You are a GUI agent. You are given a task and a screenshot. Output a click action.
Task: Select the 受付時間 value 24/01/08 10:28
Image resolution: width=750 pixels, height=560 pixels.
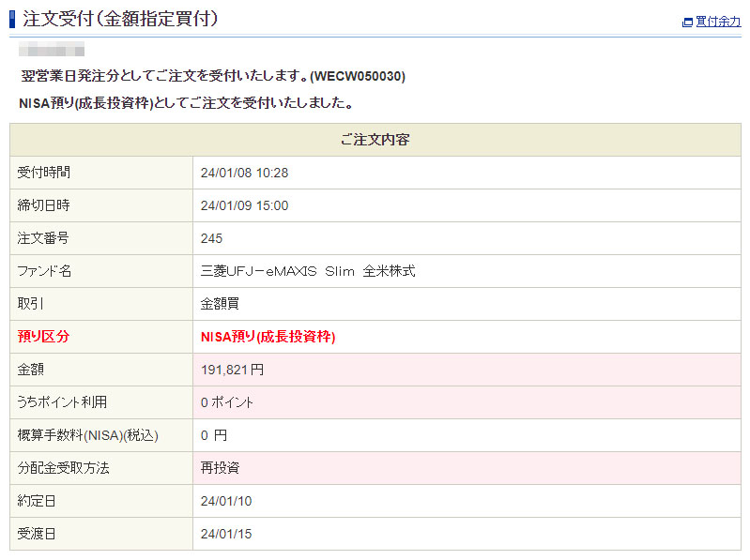pos(244,173)
